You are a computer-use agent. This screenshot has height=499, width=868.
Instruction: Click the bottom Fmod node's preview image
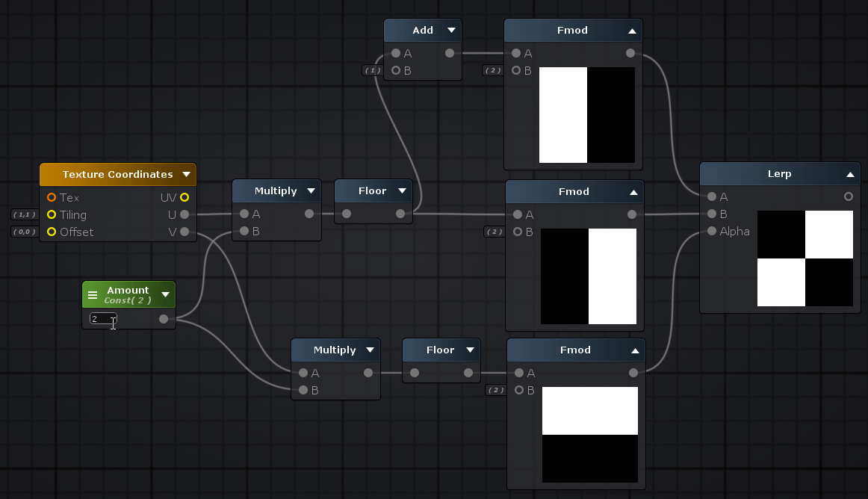pos(589,436)
